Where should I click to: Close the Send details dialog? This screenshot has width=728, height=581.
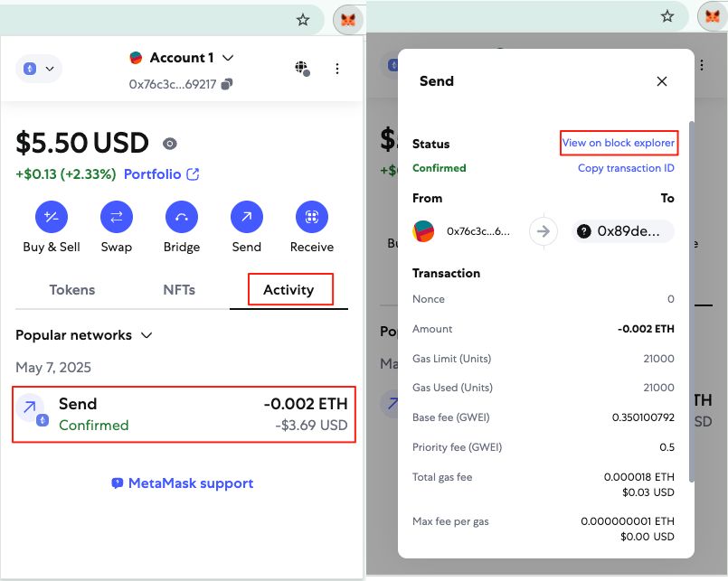tap(662, 81)
